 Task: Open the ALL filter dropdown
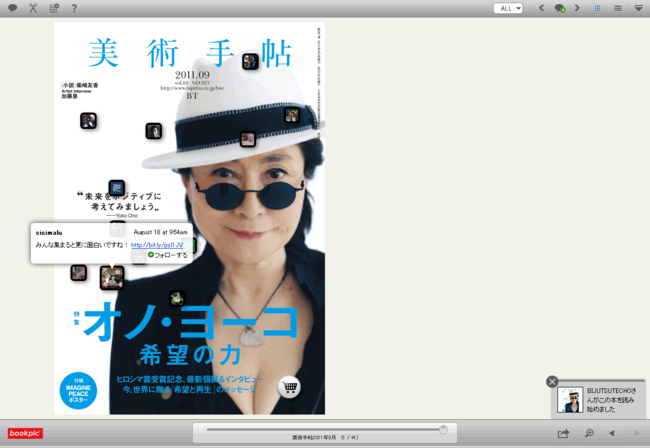click(508, 8)
